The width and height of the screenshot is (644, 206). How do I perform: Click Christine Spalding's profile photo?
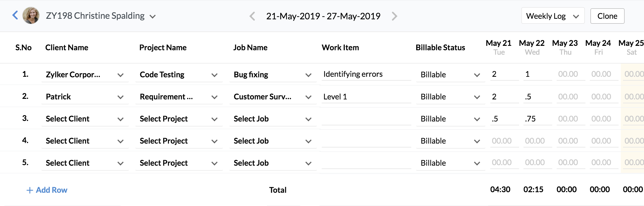(x=31, y=15)
